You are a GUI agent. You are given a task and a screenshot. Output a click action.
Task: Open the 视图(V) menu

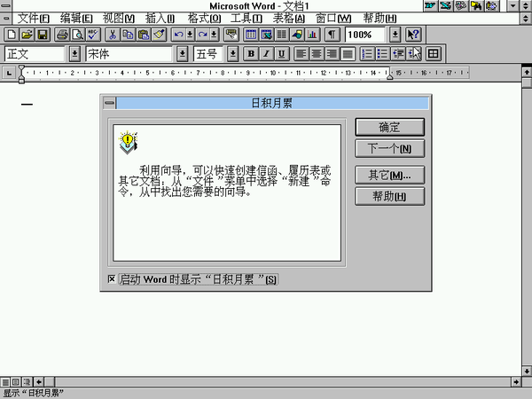119,18
